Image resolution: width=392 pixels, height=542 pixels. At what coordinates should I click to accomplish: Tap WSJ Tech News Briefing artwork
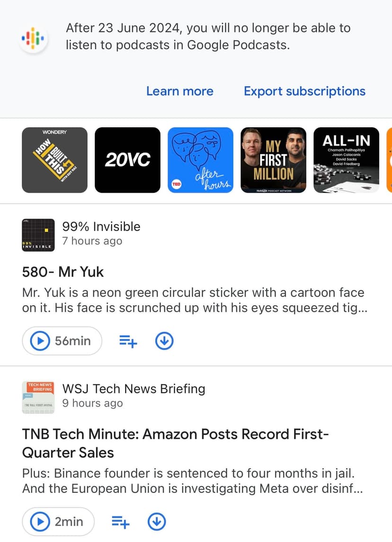click(38, 397)
